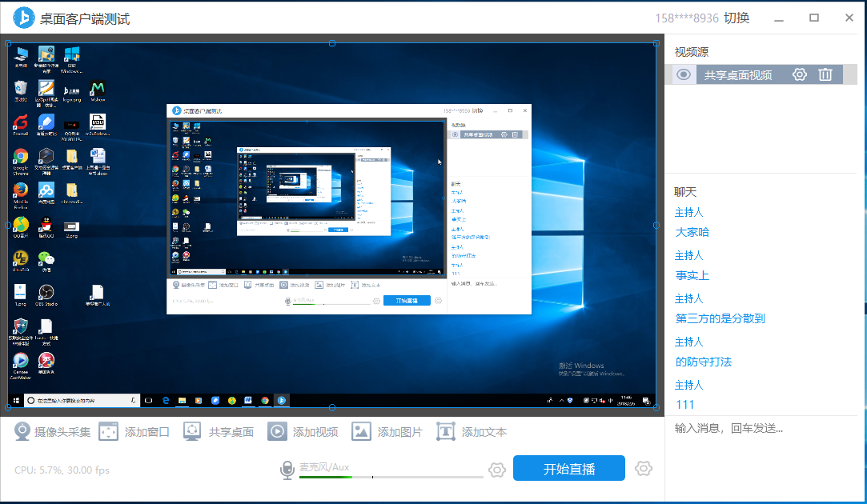Click OBS Studio desktop icon in preview

46,295
